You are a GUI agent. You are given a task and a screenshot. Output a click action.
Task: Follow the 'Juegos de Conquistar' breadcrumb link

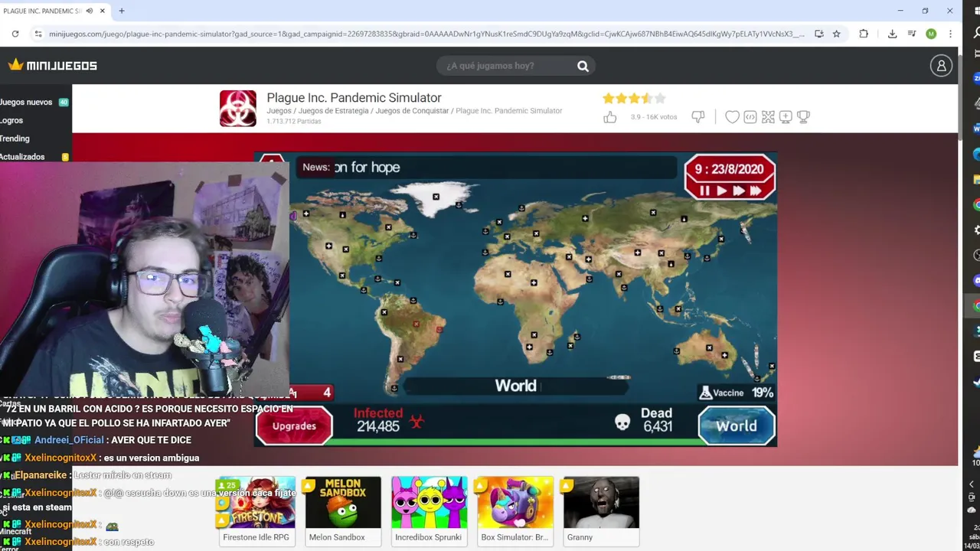[412, 111]
